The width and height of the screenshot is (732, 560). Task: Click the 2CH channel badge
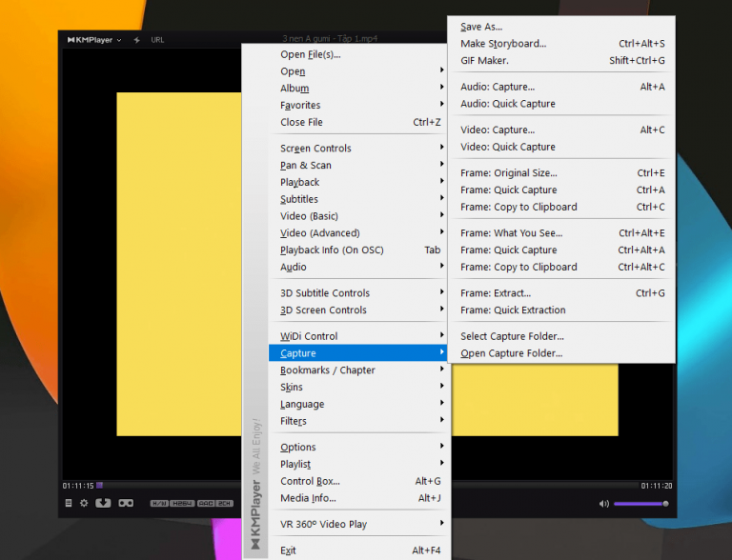click(x=224, y=504)
